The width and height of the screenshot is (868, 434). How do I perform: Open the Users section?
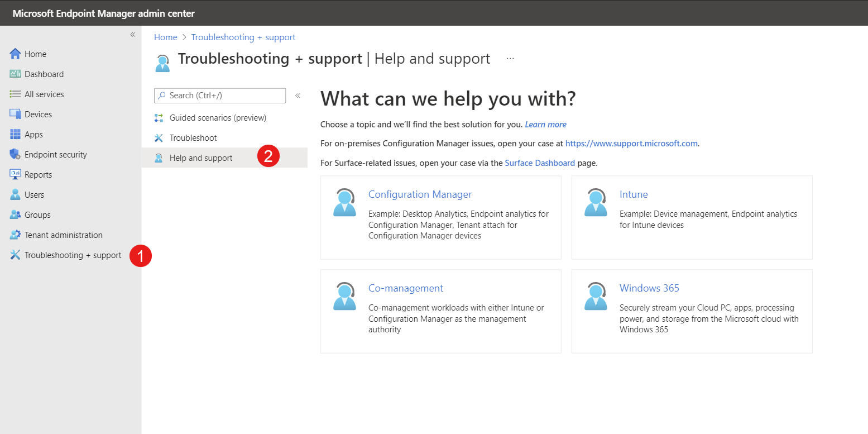coord(34,195)
